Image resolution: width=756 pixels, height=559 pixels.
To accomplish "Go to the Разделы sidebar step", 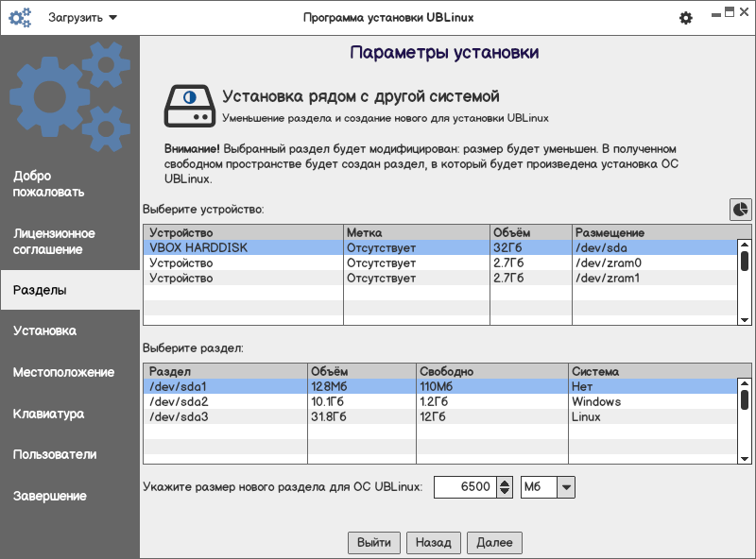I will (70, 291).
